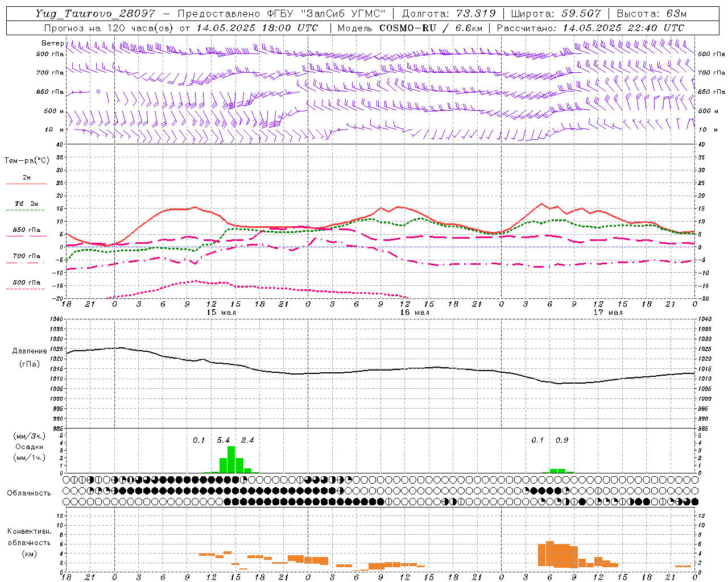Click the 16 мая date label
The width and height of the screenshot is (728, 582).
coord(415,313)
